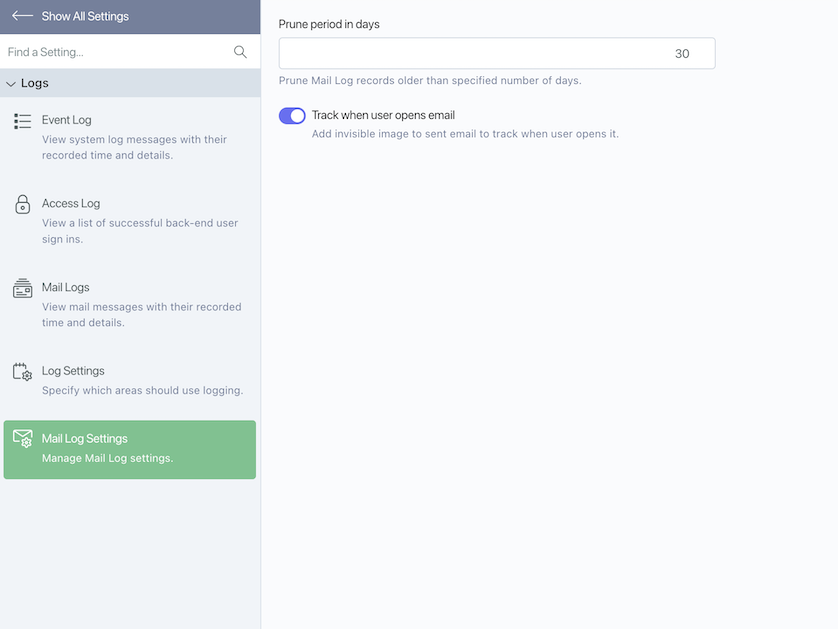
Task: Focus the Find a Setting search field
Action: 118,52
